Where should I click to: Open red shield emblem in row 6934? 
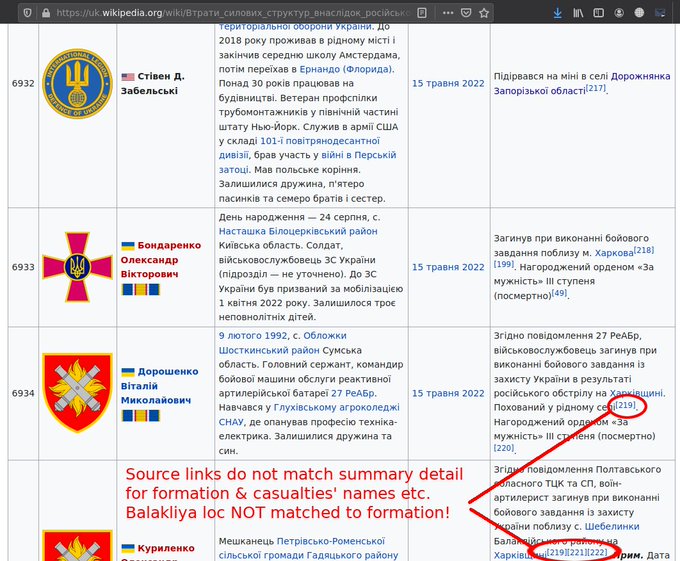pyautogui.click(x=77, y=393)
